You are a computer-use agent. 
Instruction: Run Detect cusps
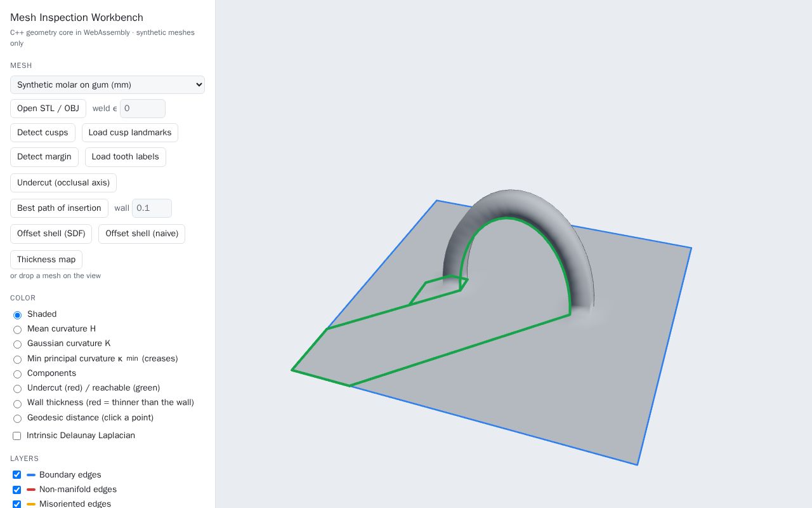click(x=43, y=133)
